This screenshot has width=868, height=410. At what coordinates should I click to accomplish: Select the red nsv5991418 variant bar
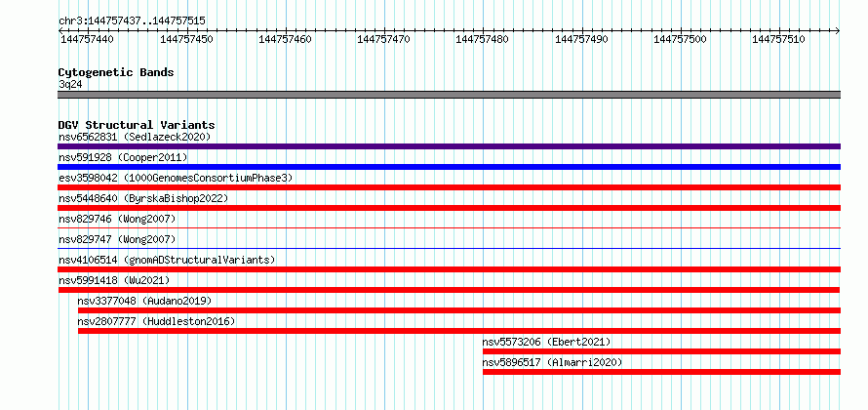[449, 290]
